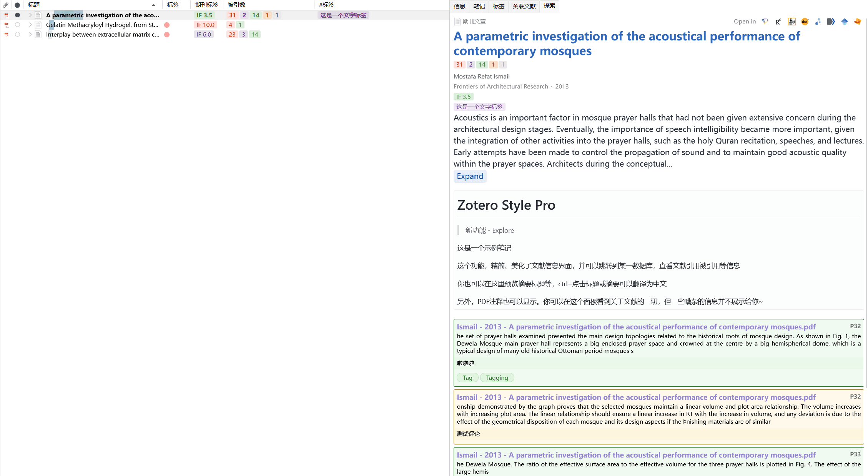Click the Connected Papers graph icon
Screen dimensions: 868x476
(x=818, y=22)
